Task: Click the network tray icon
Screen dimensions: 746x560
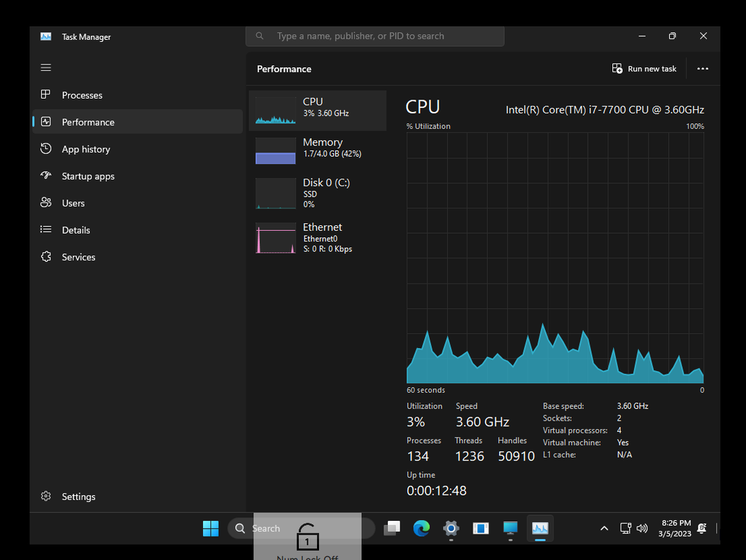Action: pyautogui.click(x=626, y=528)
